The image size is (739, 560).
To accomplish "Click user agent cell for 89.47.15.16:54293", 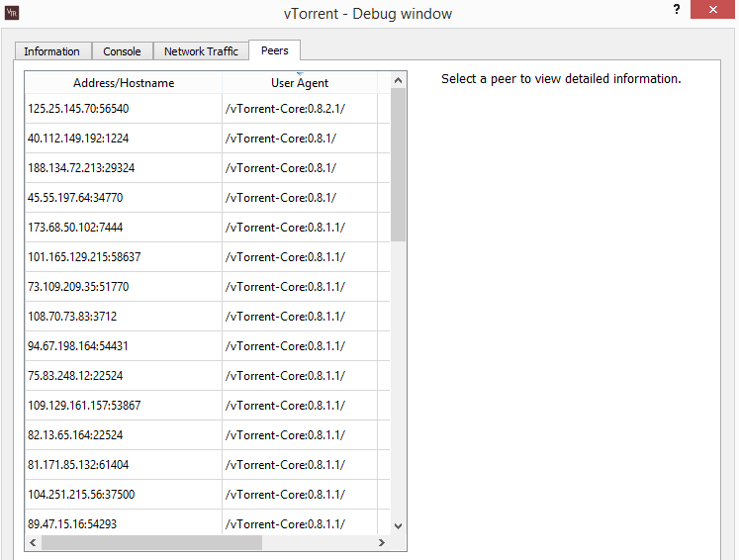I will point(300,522).
